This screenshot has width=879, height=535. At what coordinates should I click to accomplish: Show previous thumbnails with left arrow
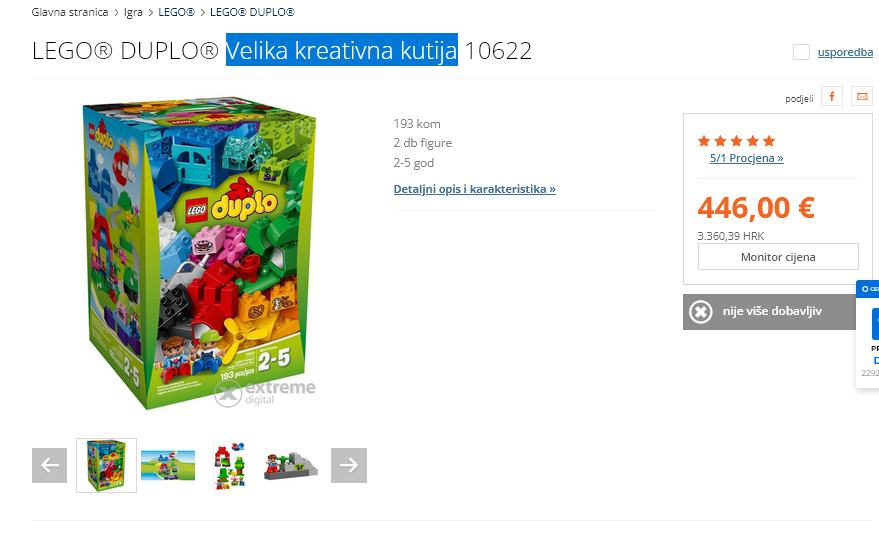pyautogui.click(x=49, y=465)
